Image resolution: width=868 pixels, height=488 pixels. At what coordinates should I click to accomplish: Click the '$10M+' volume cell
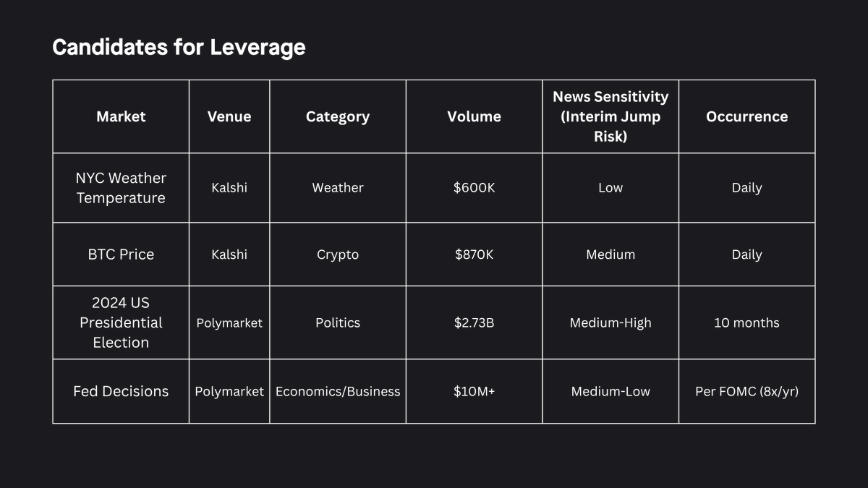coord(474,391)
